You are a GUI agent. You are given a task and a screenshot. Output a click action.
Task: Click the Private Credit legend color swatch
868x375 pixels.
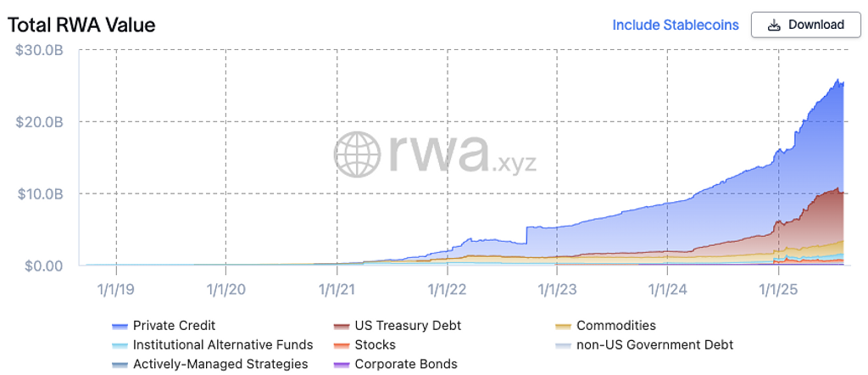[x=120, y=326]
